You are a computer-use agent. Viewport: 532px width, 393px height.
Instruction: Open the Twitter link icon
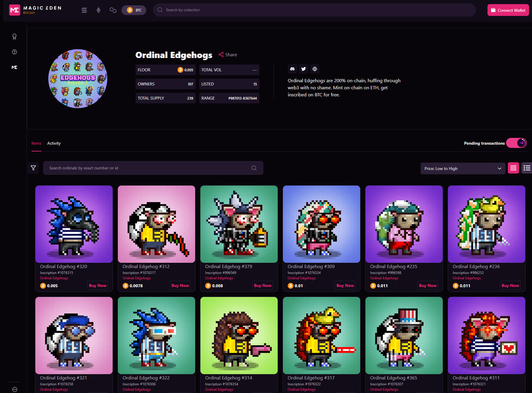point(303,69)
